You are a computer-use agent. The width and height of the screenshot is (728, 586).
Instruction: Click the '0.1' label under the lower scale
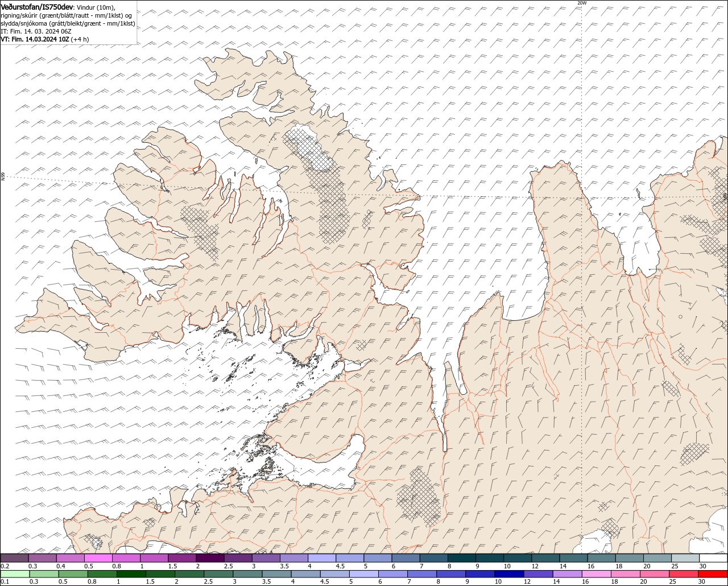pyautogui.click(x=5, y=581)
